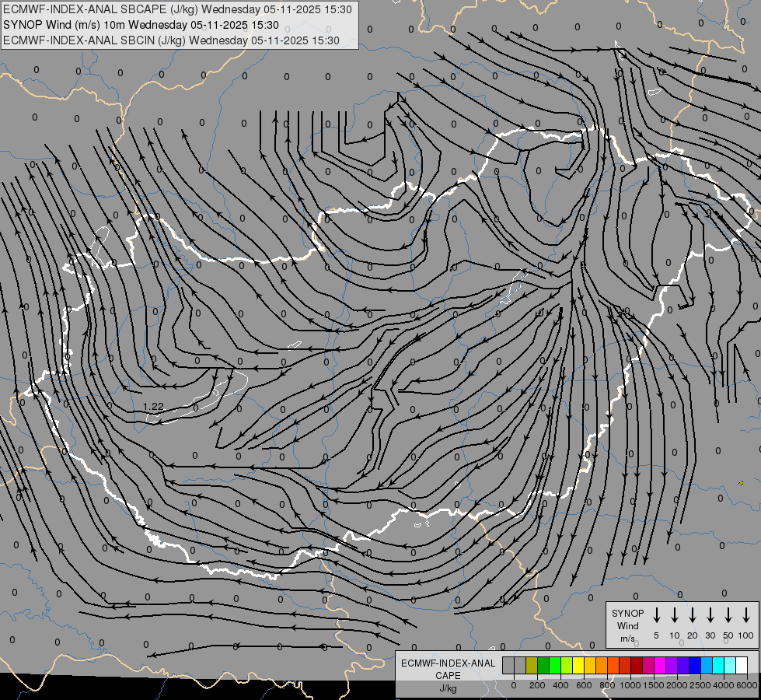Click the 1000 tick label on CAPE scale
Image resolution: width=761 pixels, height=700 pixels.
point(630,685)
